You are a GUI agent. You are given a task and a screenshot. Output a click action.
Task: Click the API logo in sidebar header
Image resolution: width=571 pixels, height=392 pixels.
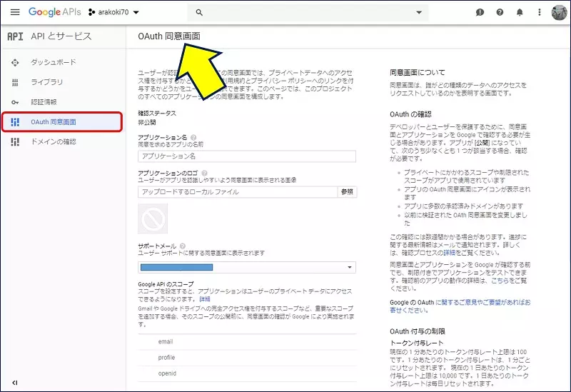(x=15, y=36)
